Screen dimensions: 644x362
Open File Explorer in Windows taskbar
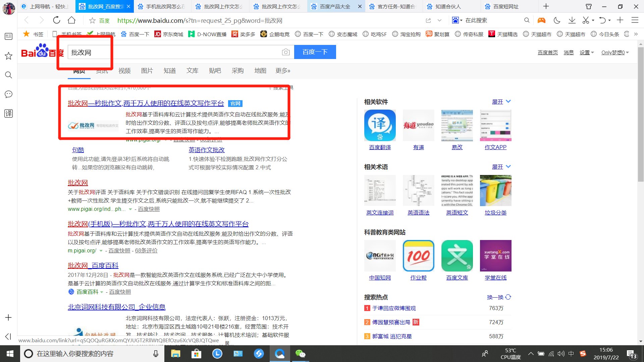[175, 354]
